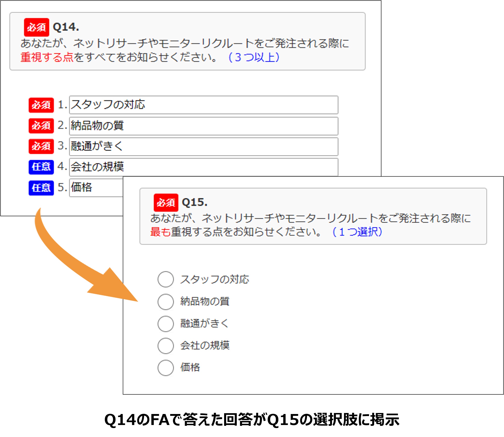Screen dimensions: 504x437
Task: Click input field 2 containing 納品物の質
Action: (x=204, y=126)
